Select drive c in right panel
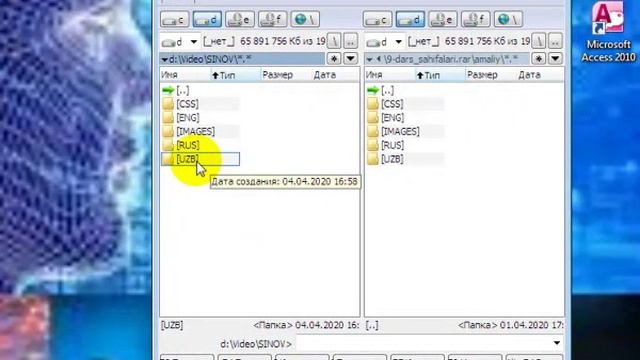Viewport: 640px width, 360px height. pyautogui.click(x=378, y=19)
